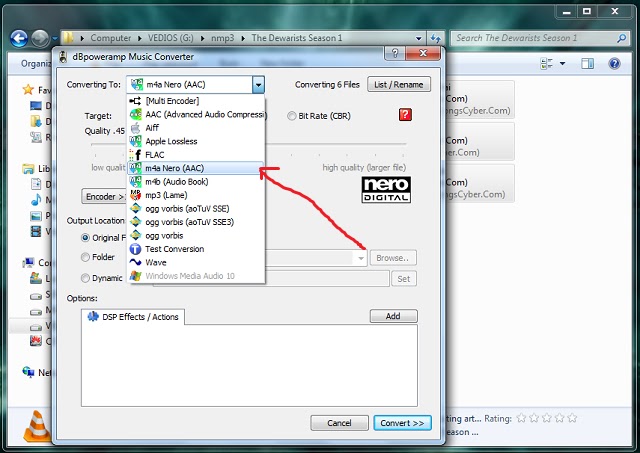Click the Explorer search magnifier icon
This screenshot has width=640, height=453.
(x=621, y=38)
